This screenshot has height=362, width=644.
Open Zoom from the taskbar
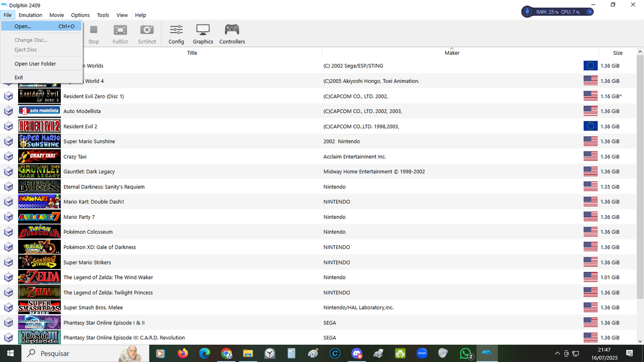click(422, 353)
